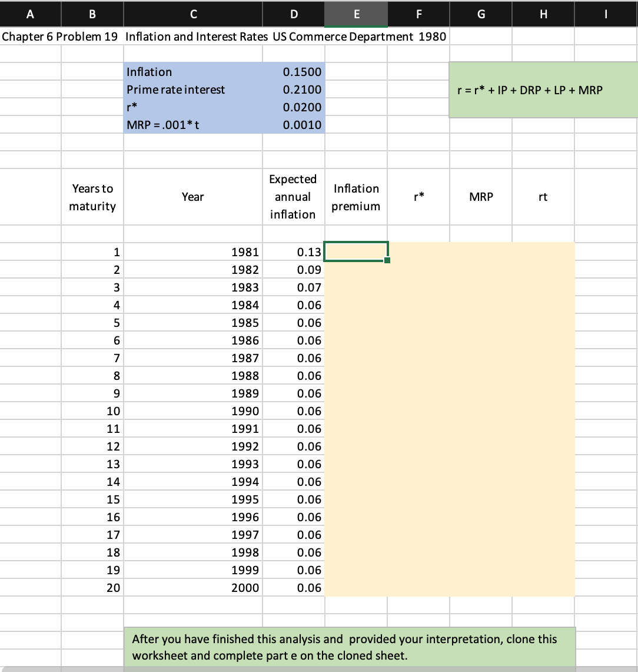Image resolution: width=638 pixels, height=672 pixels.
Task: Click the Years to maturity header cell
Action: 92,196
